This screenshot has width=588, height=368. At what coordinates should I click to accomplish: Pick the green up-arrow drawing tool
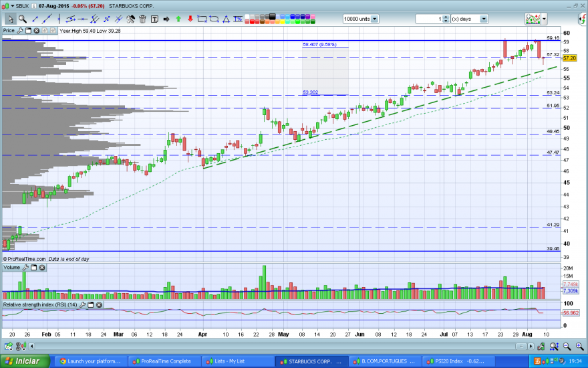178,19
